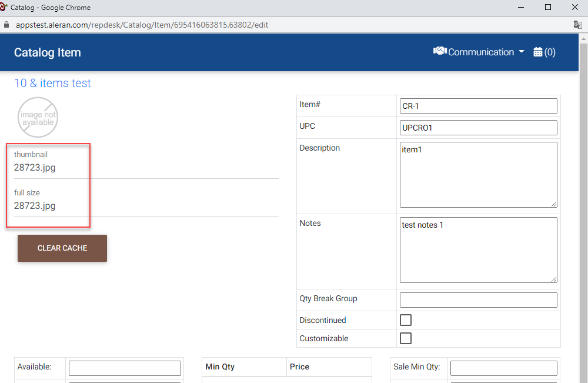
Task: Click the Min Qty column header
Action: coord(220,367)
